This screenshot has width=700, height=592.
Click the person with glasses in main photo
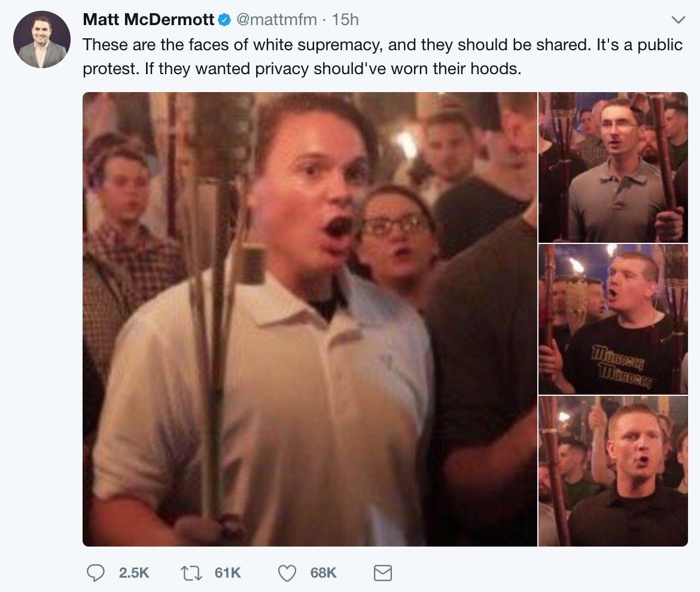click(x=395, y=233)
